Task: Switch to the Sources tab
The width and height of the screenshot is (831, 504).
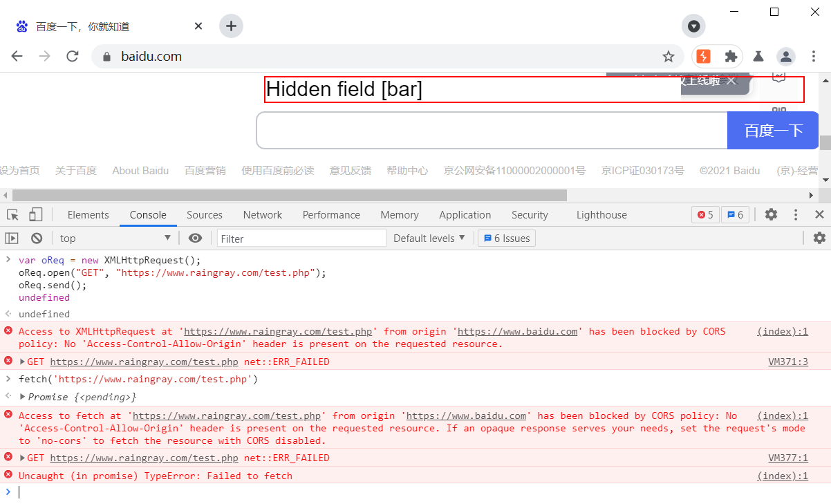Action: [x=205, y=215]
